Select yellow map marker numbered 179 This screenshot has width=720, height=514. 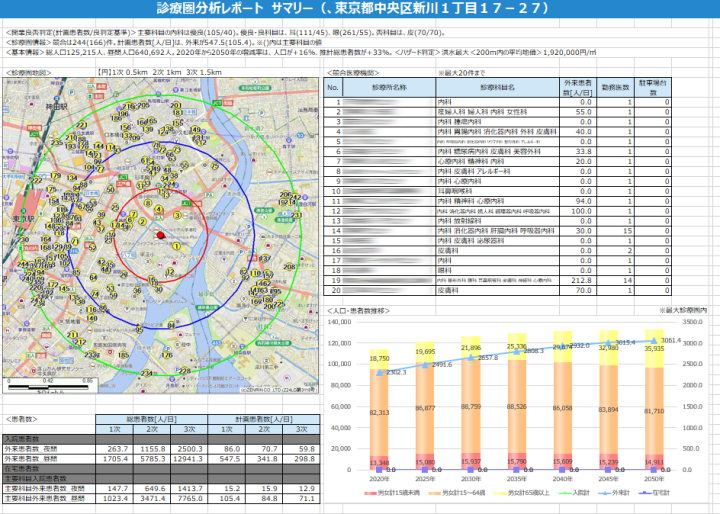pyautogui.click(x=56, y=175)
